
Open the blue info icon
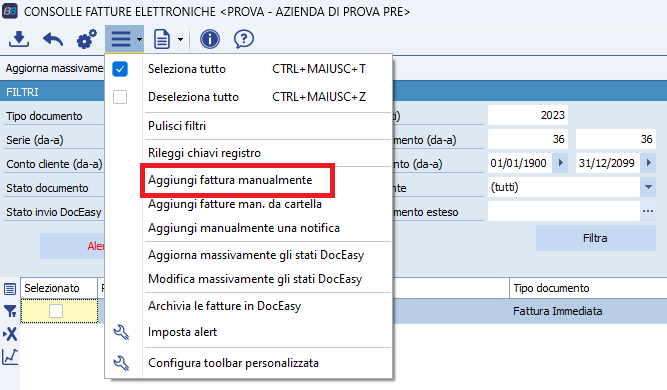[x=210, y=39]
